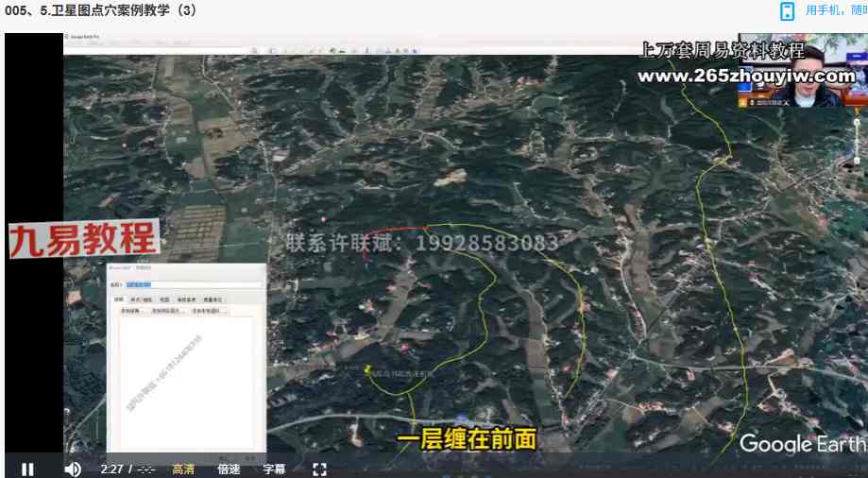Click the mobile phone icon at top right
Image resolution: width=868 pixels, height=478 pixels.
787,11
